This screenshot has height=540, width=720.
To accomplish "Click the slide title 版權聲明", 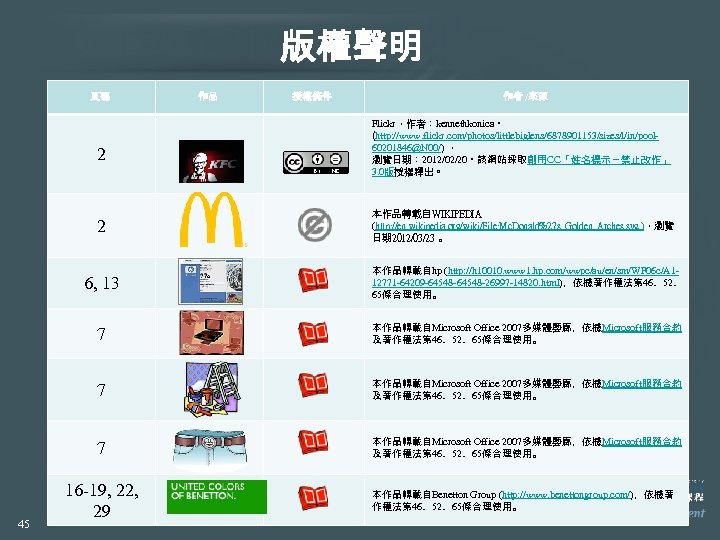I will point(350,45).
